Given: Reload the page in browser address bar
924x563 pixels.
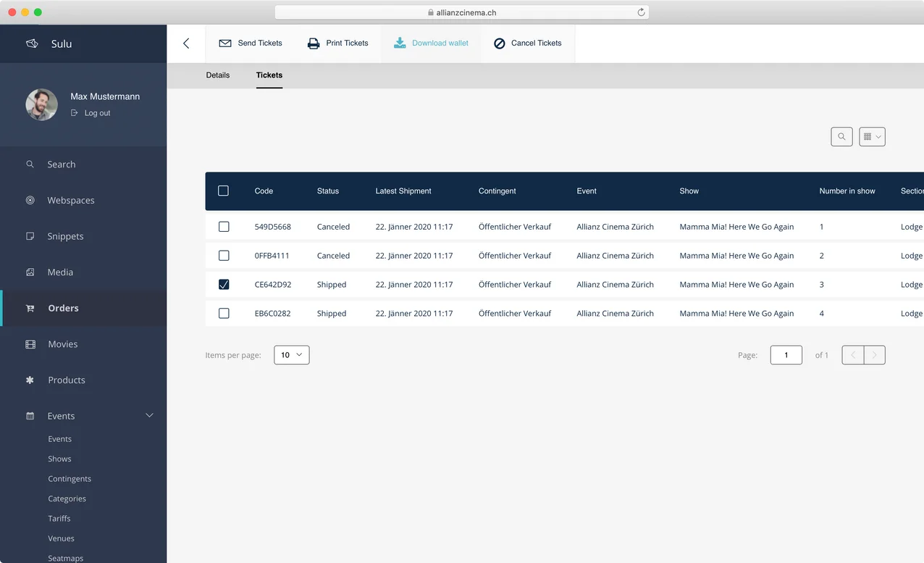Looking at the screenshot, I should pos(641,12).
